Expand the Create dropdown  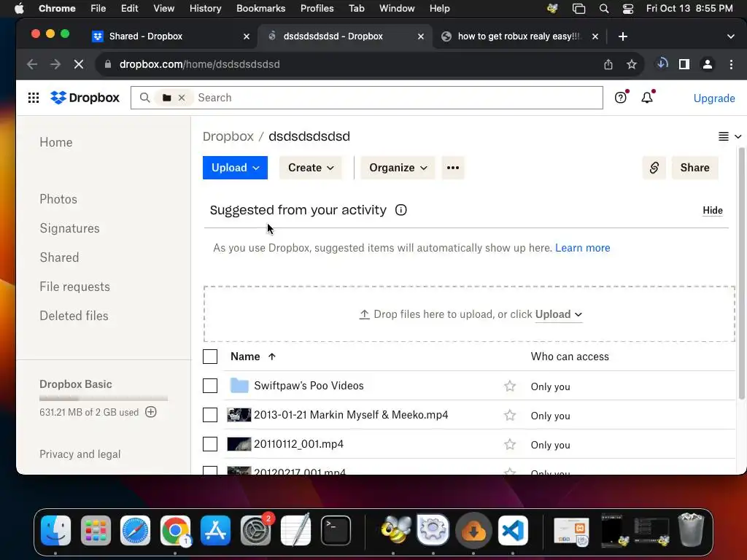tap(311, 168)
